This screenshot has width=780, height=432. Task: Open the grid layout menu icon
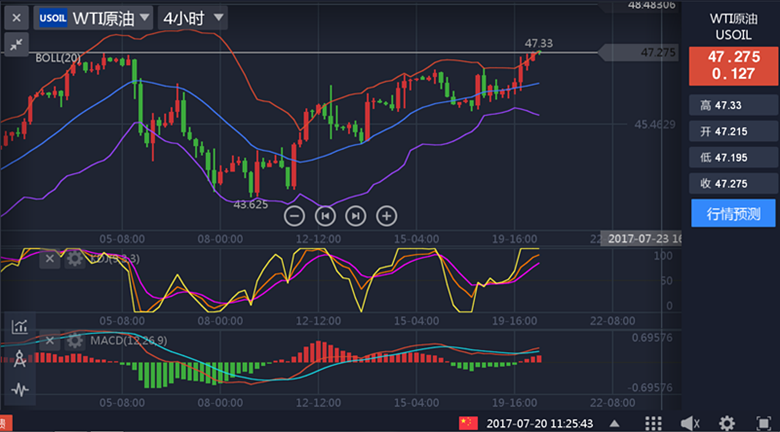(653, 423)
